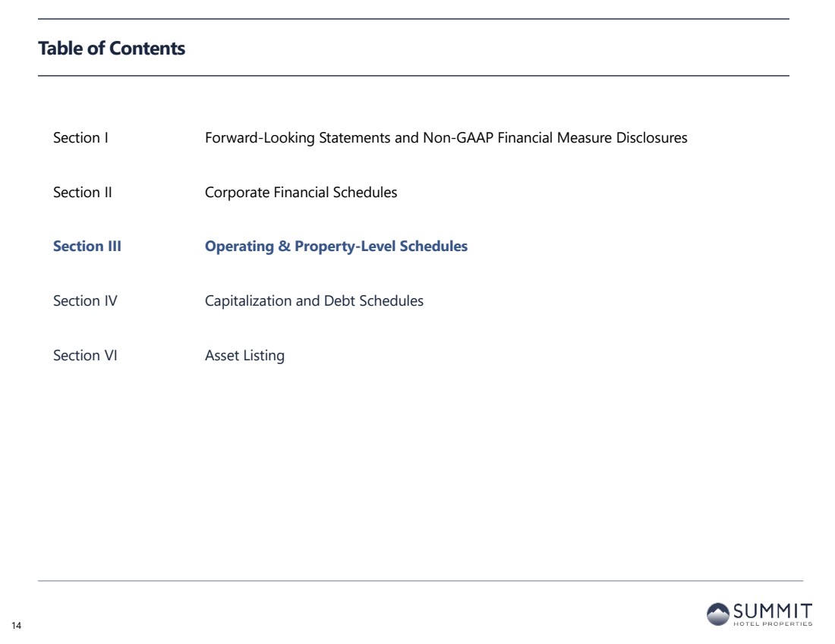Image resolution: width=835 pixels, height=644 pixels.
Task: Click the word "Disclosures" in Section I
Action: click(651, 138)
